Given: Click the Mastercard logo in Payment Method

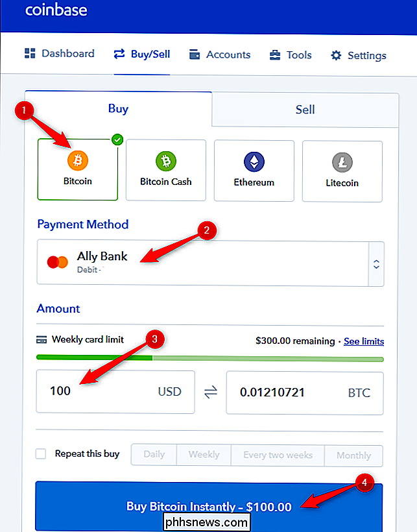Looking at the screenshot, I should 57,262.
